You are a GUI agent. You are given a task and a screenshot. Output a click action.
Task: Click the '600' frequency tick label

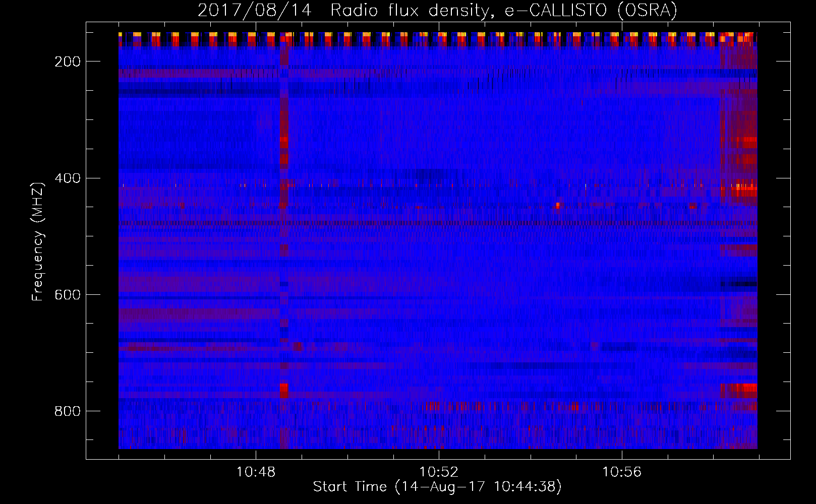click(x=68, y=295)
